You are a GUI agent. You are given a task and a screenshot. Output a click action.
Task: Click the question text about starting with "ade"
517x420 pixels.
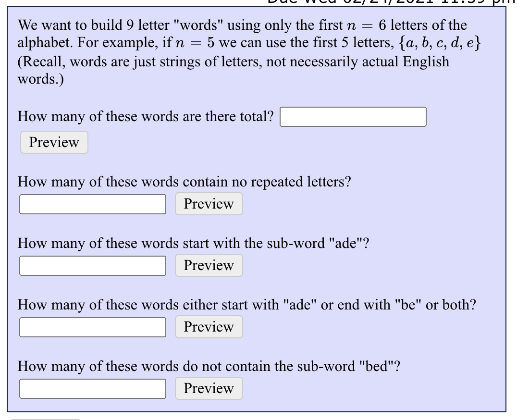(x=194, y=243)
